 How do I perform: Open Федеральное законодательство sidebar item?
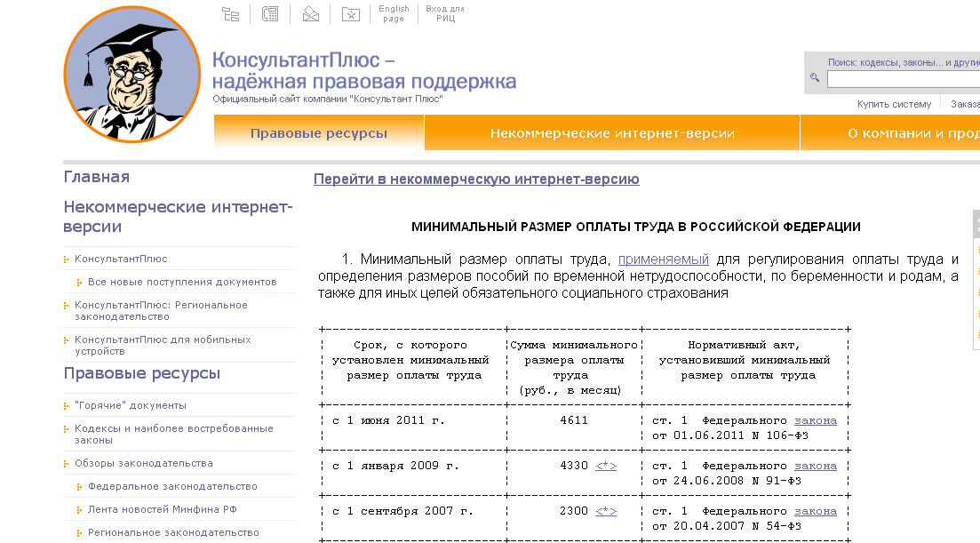click(172, 486)
